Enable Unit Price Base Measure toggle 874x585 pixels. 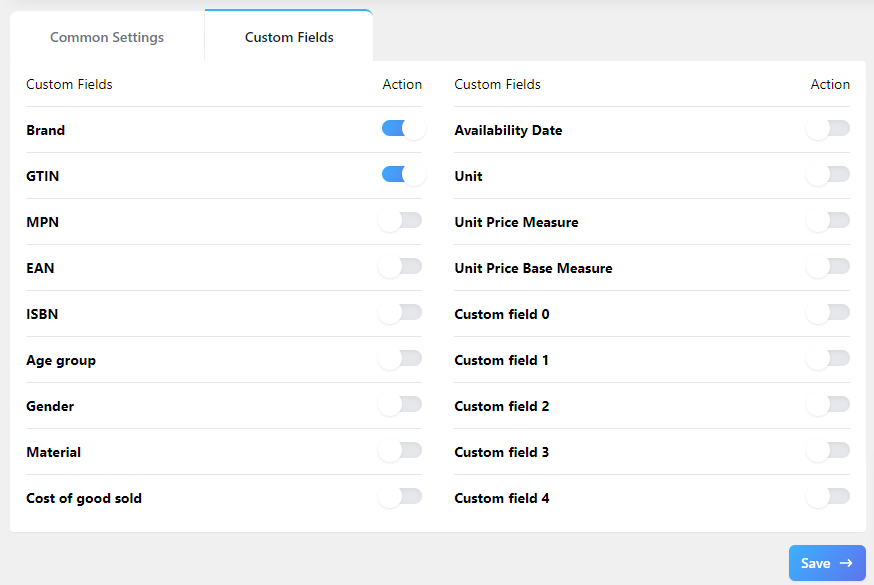click(829, 267)
